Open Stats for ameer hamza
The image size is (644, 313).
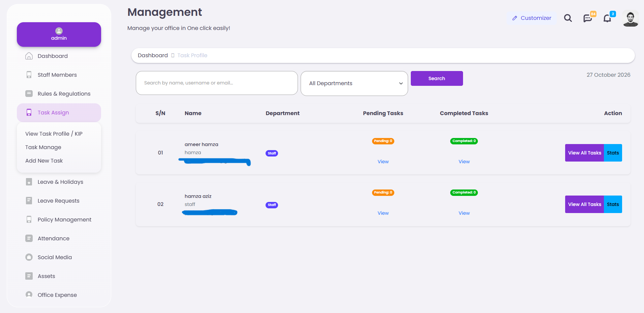(x=613, y=153)
